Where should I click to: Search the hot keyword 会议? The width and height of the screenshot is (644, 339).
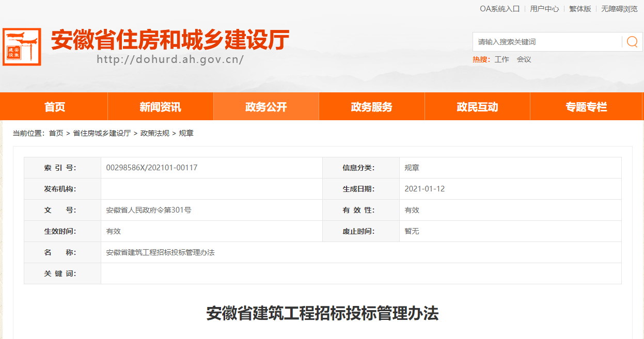point(524,59)
